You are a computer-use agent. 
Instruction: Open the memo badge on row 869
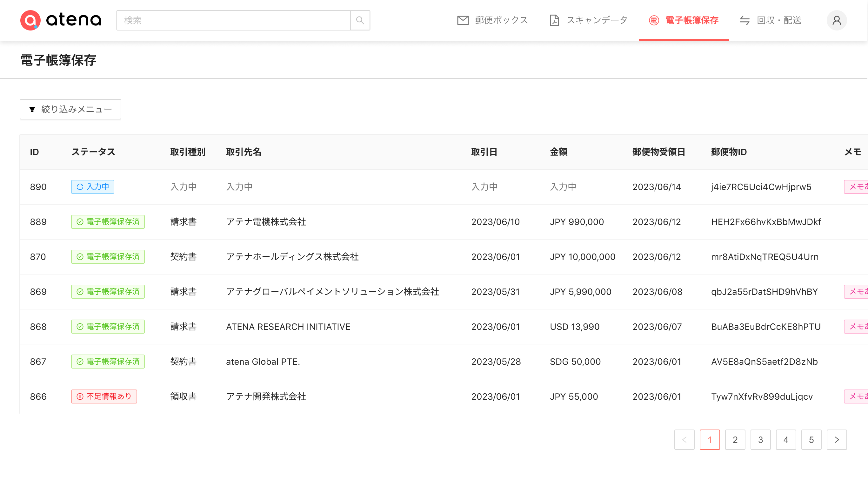point(856,291)
